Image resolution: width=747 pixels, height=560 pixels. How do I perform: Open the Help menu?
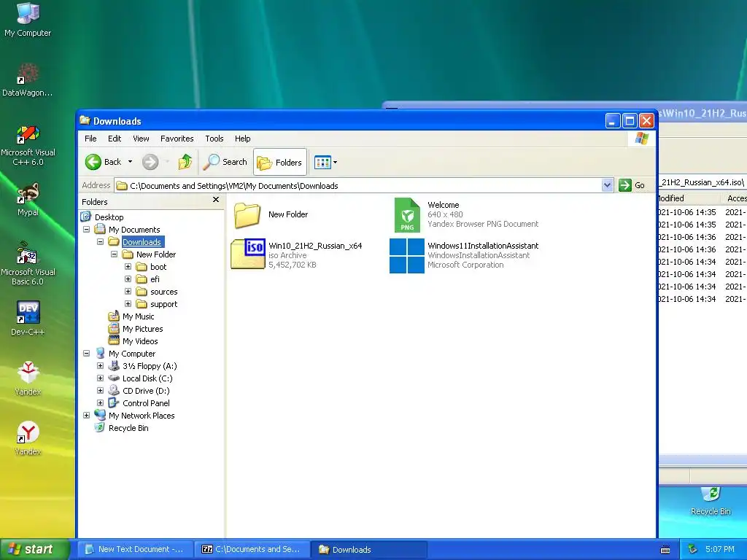242,139
